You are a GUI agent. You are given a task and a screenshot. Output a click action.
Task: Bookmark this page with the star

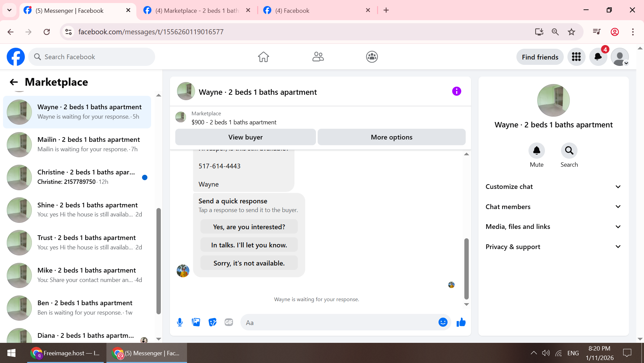pyautogui.click(x=571, y=32)
